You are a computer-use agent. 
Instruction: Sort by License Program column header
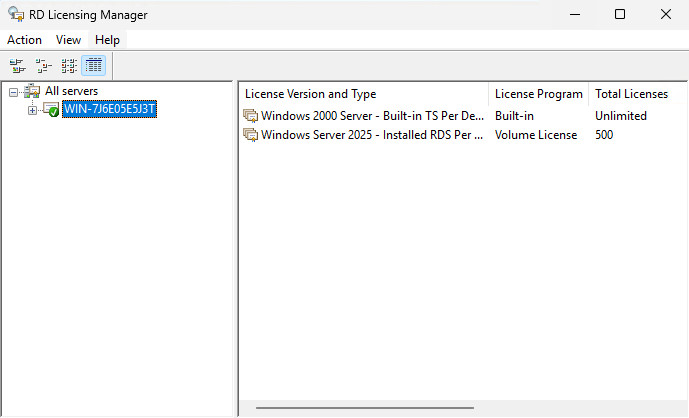point(538,94)
